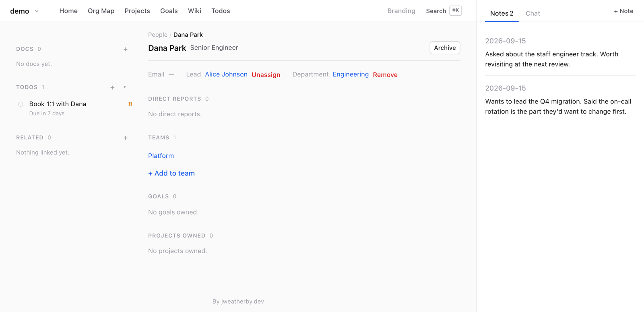This screenshot has height=312, width=644.
Task: Open the Projects page
Action: coord(137,11)
